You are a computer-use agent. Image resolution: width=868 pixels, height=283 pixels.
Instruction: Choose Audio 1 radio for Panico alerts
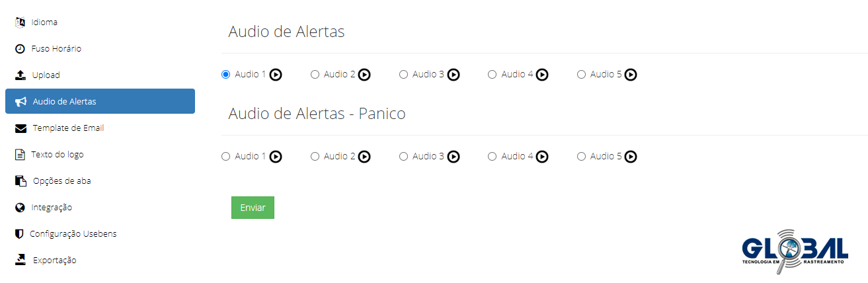tap(226, 157)
